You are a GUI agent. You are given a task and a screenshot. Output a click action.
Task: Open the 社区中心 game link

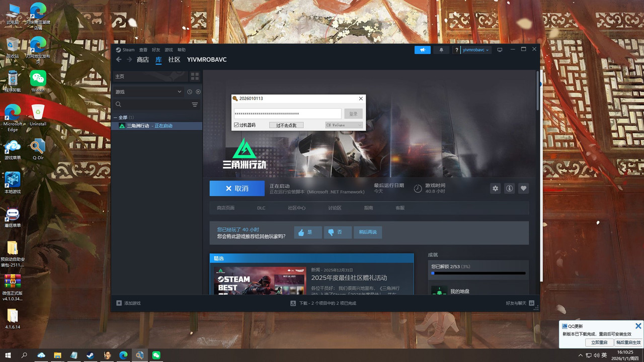(x=296, y=208)
